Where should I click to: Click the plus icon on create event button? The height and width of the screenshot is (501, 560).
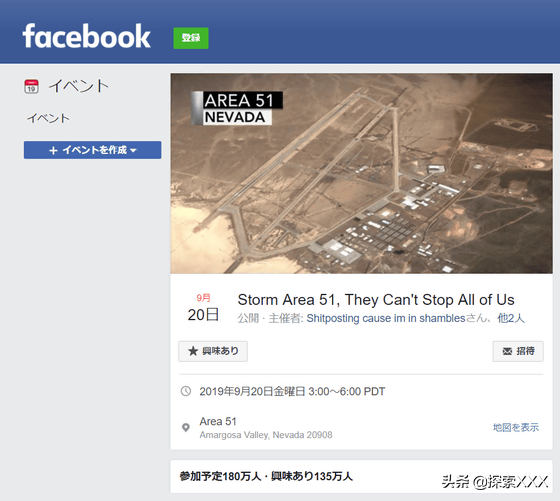(53, 150)
